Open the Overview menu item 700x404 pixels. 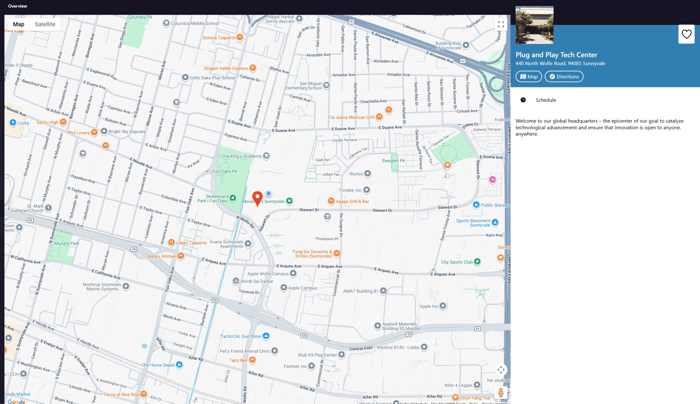click(18, 6)
